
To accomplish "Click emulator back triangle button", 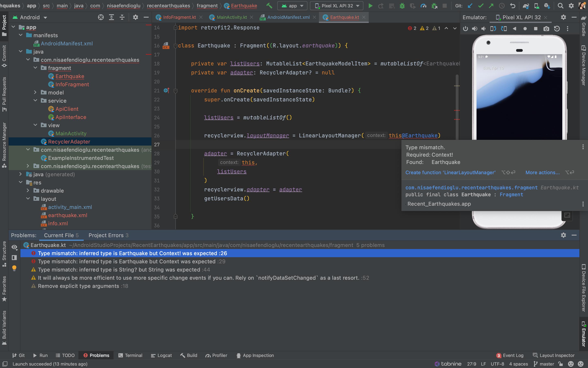I will pyautogui.click(x=514, y=29).
